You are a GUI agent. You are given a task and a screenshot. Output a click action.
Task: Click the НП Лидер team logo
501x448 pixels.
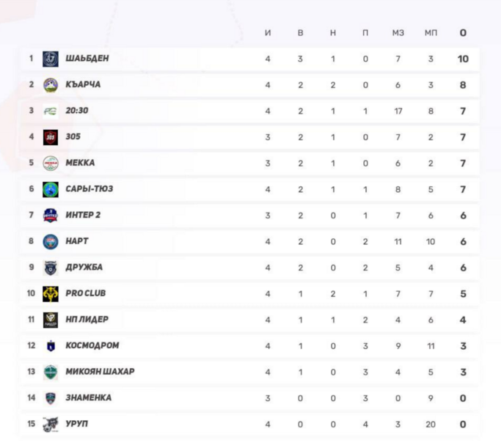[50, 320]
